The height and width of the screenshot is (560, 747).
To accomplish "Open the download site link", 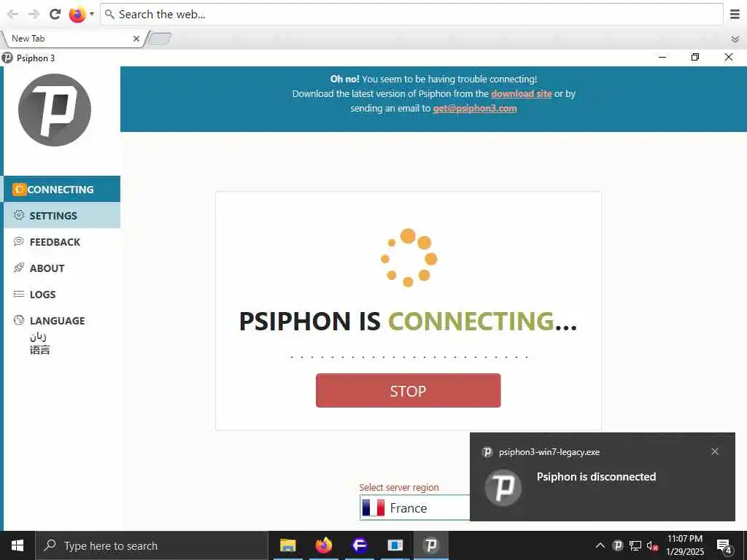I will tap(521, 94).
